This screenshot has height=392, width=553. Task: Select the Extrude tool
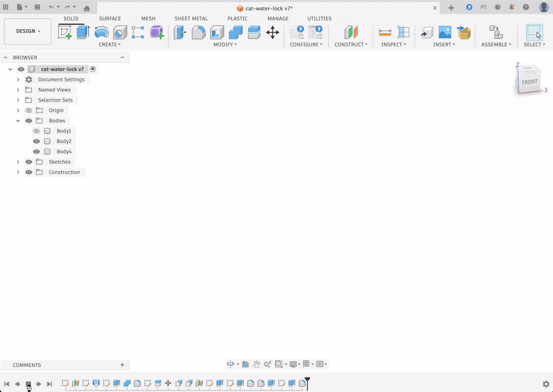coord(83,32)
